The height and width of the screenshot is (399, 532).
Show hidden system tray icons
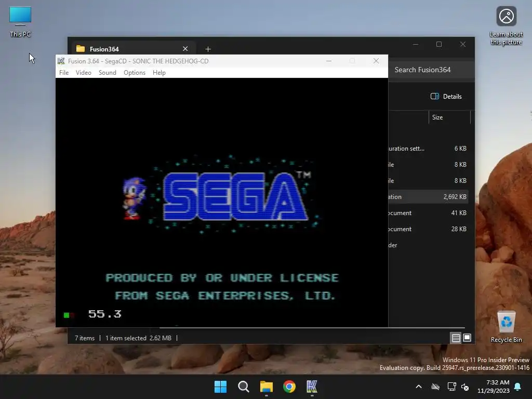pyautogui.click(x=419, y=387)
